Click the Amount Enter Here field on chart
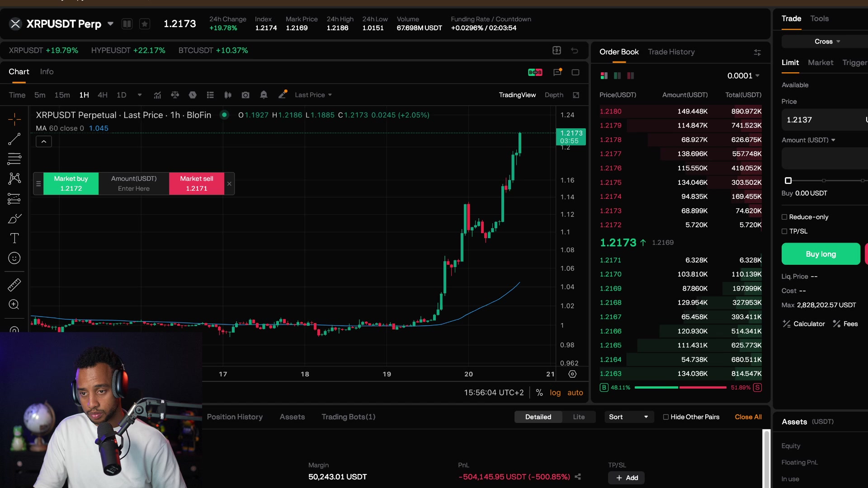Viewport: 868px width, 488px height. click(134, 183)
